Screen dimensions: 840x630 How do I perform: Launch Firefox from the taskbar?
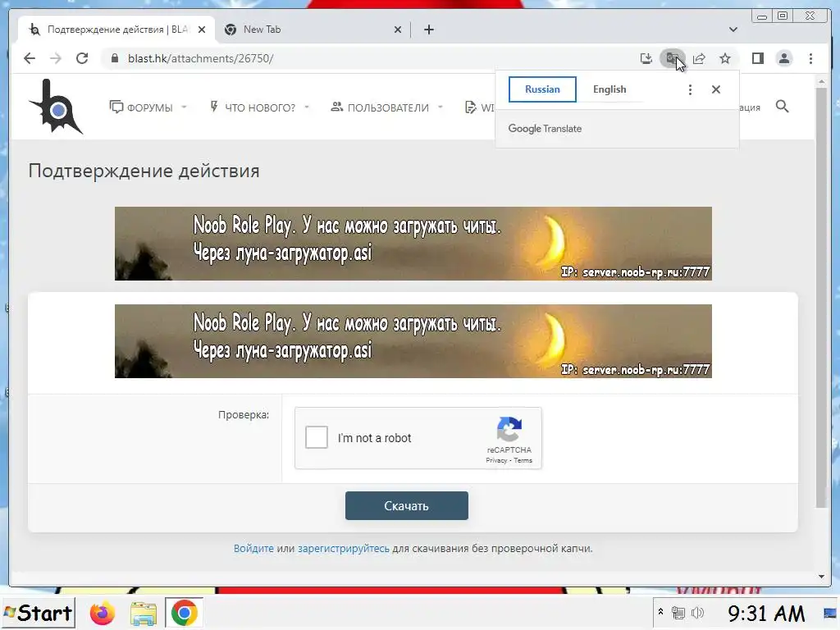[x=103, y=613]
